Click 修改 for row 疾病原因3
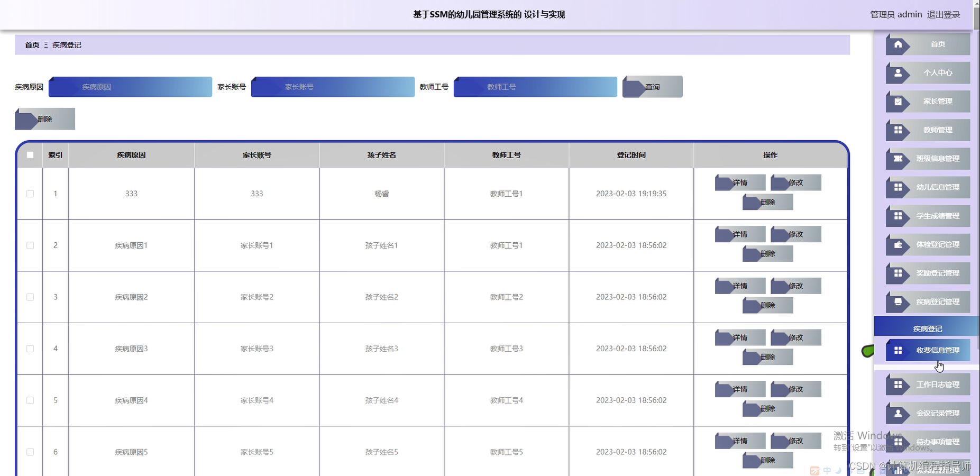Viewport: 980px width, 476px height. (x=796, y=337)
